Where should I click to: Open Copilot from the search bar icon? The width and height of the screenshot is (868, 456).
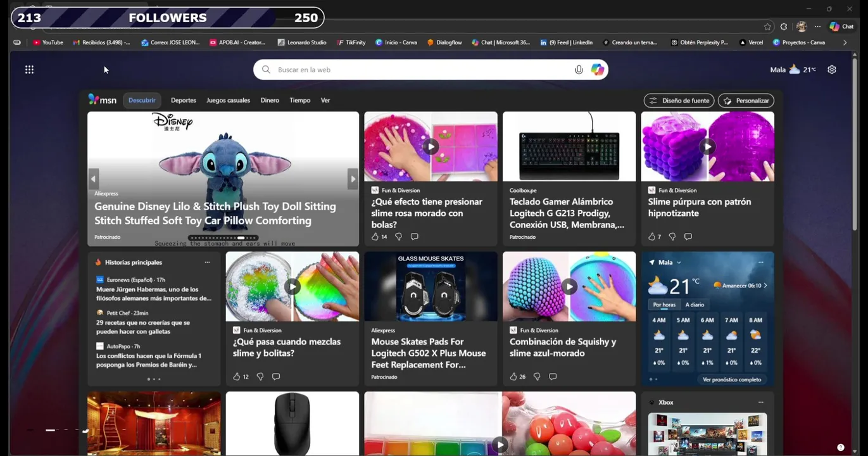597,70
